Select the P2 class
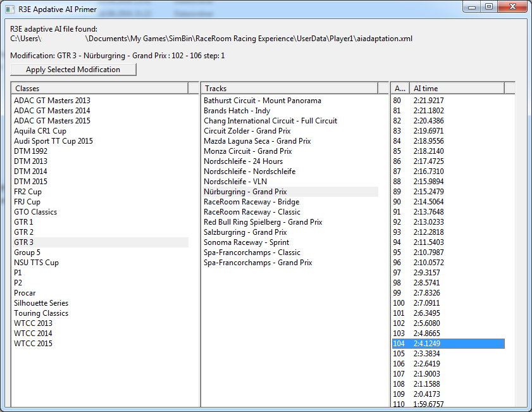Image resolution: width=532 pixels, height=412 pixels. coord(101,283)
